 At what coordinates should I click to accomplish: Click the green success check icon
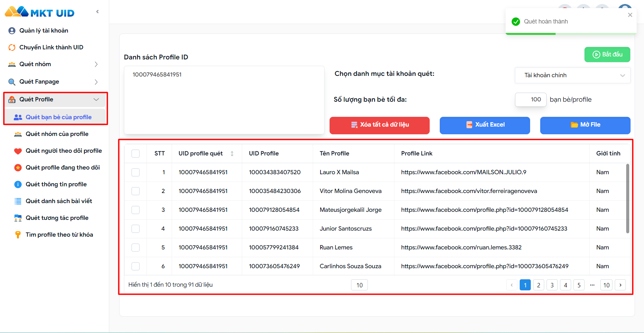point(516,21)
